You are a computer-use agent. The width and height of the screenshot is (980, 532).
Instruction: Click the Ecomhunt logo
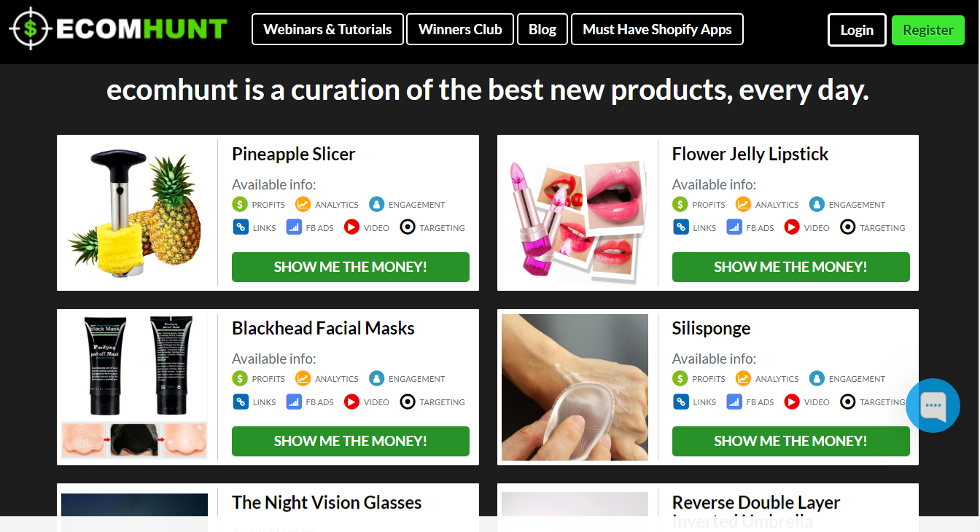tap(118, 29)
